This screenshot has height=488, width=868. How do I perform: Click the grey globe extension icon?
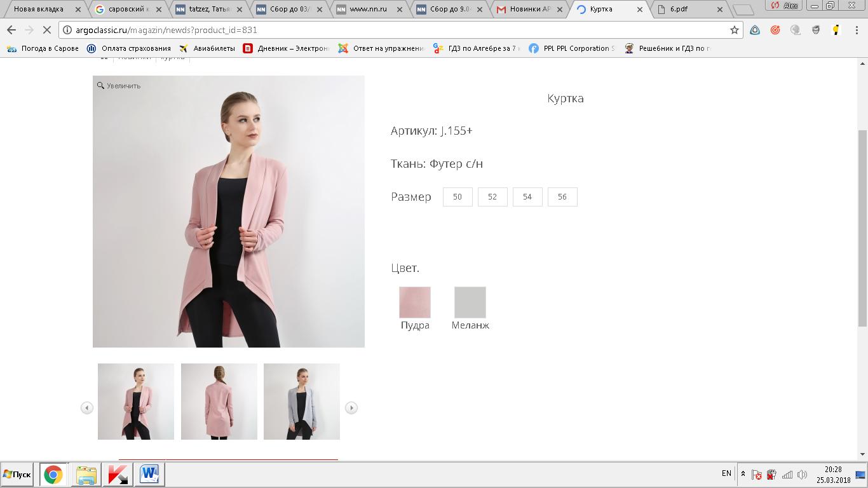coord(796,30)
